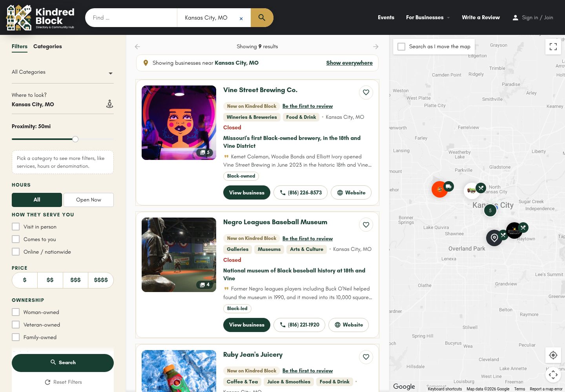View business for Vine Street Brewing Co.
The height and width of the screenshot is (392, 565).
[x=247, y=192]
